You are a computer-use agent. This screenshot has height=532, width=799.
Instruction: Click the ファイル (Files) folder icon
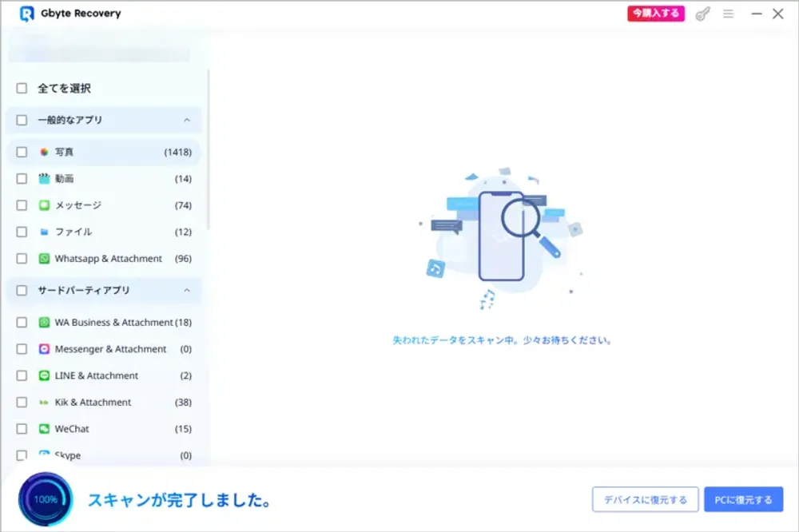(x=42, y=232)
